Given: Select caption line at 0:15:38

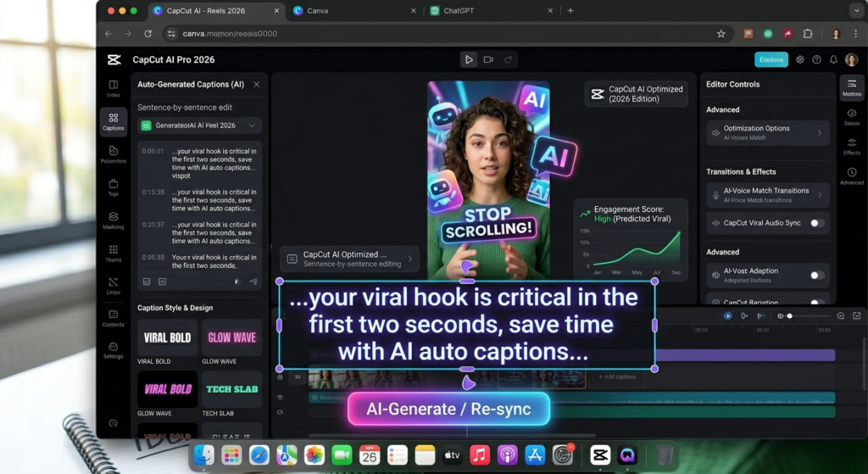Looking at the screenshot, I should point(199,200).
